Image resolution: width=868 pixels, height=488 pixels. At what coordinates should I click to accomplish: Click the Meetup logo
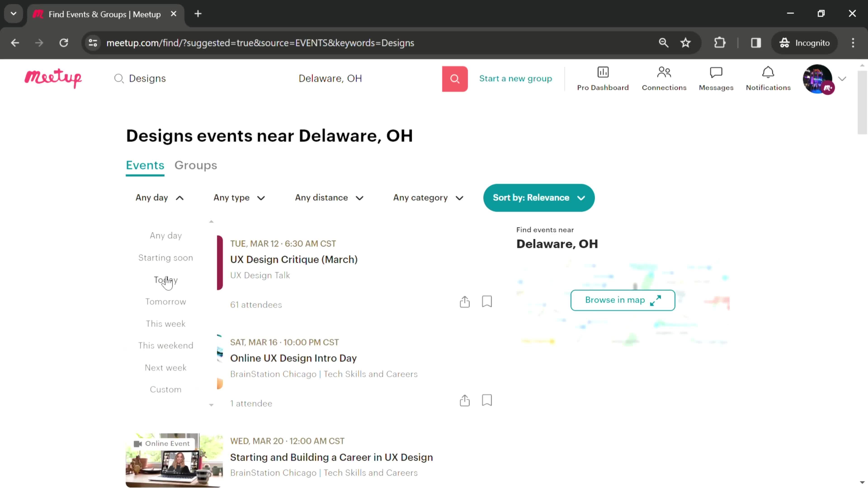53,78
